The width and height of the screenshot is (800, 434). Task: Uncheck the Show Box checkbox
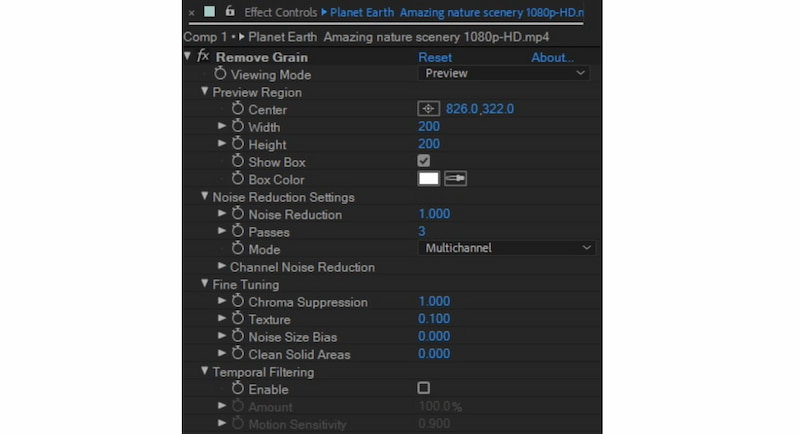(423, 161)
